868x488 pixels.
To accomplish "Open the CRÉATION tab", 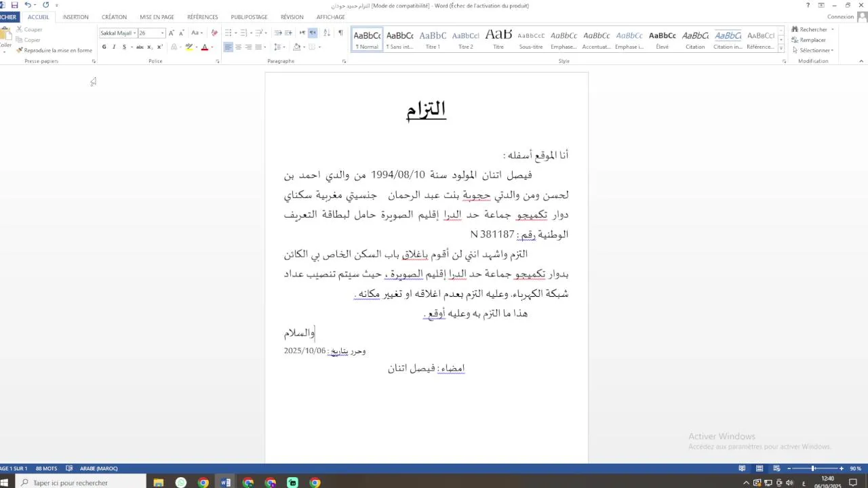I will pyautogui.click(x=114, y=17).
